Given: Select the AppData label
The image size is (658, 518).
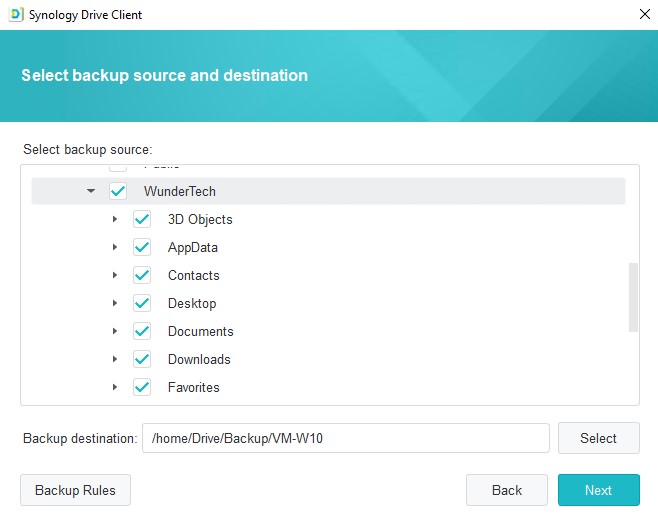Looking at the screenshot, I should coord(193,248).
